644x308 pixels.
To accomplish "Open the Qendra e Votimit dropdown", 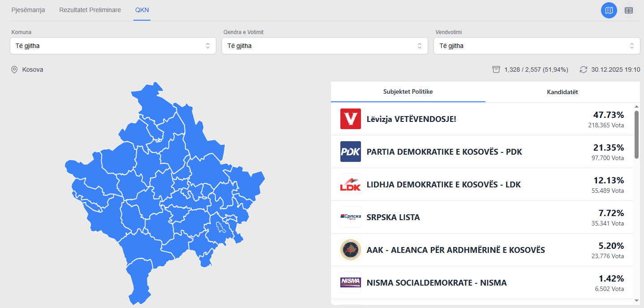I will [x=325, y=46].
